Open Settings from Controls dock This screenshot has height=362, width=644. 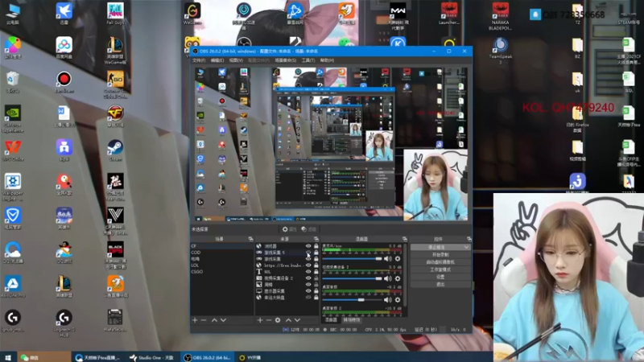tap(440, 277)
